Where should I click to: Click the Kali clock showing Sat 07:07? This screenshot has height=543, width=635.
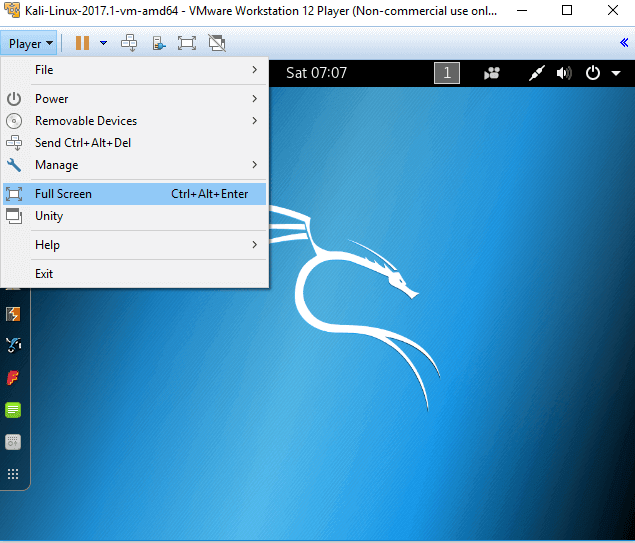point(316,73)
